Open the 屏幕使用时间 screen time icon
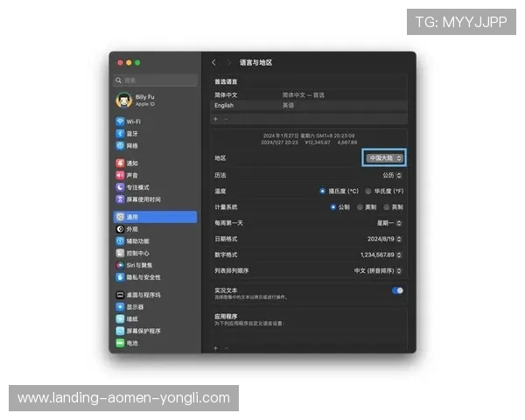The image size is (525, 420). (120, 199)
